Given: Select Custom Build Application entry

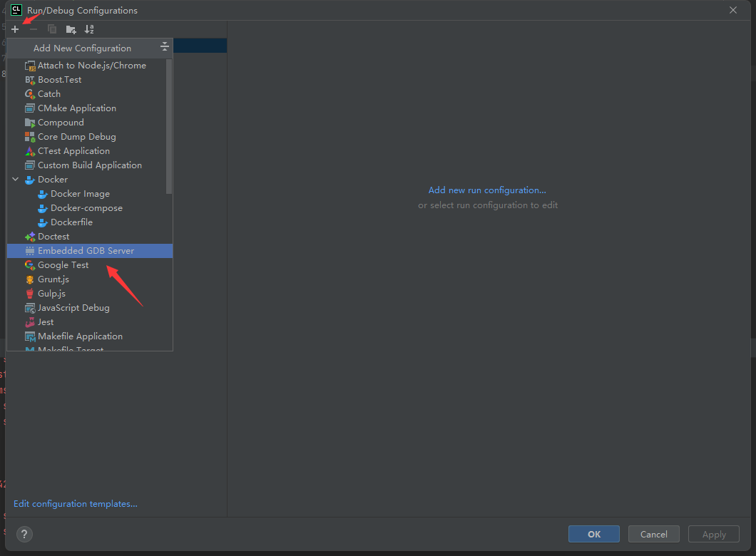Looking at the screenshot, I should (90, 165).
